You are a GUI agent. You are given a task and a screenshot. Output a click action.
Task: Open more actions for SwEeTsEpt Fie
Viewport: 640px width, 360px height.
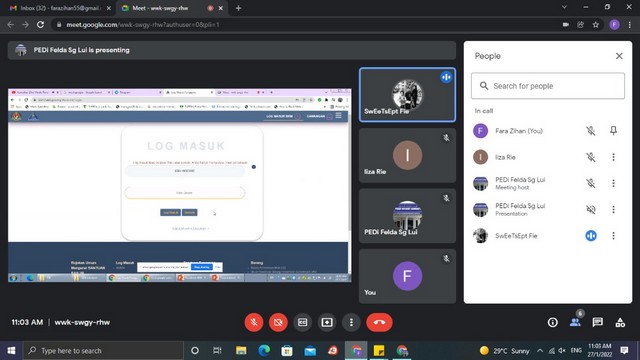pyautogui.click(x=613, y=236)
